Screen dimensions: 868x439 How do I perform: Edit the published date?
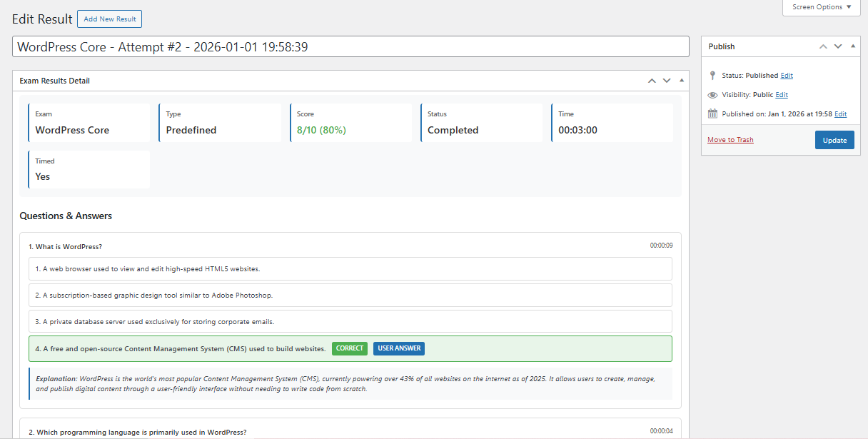pos(840,114)
